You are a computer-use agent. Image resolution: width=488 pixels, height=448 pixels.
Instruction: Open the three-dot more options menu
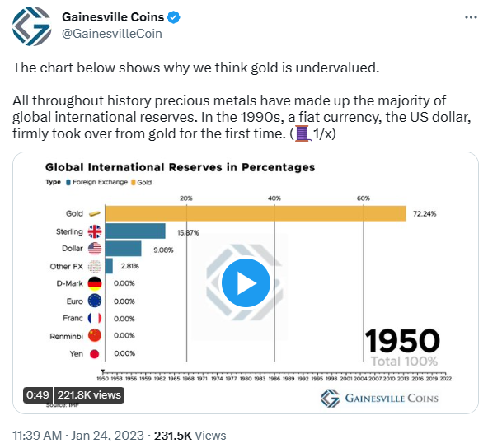click(x=471, y=17)
